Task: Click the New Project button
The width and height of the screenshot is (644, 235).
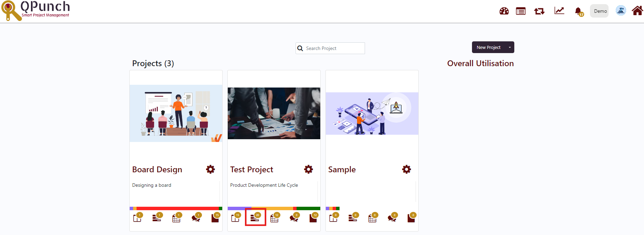Action: pos(489,48)
